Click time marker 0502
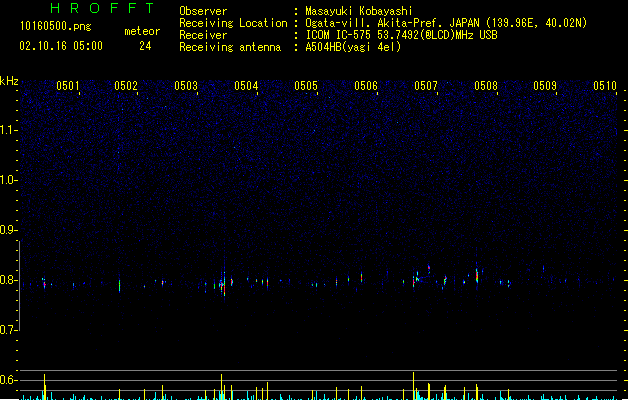 tap(126, 85)
